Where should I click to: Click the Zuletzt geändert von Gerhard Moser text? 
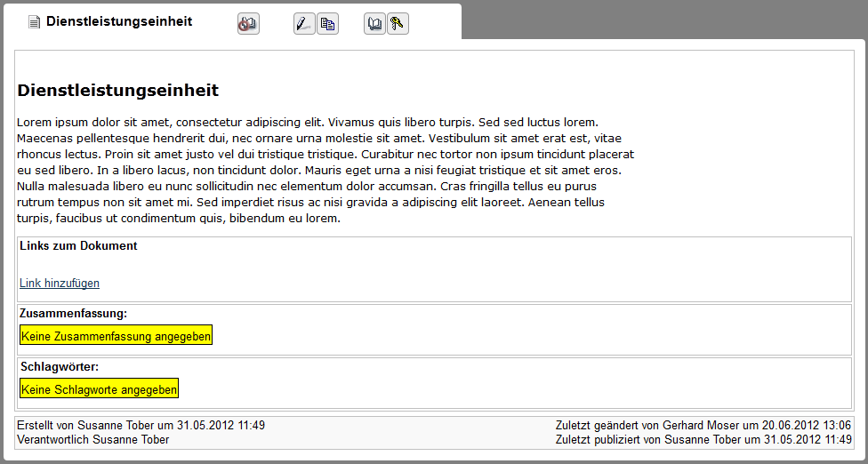coord(703,426)
